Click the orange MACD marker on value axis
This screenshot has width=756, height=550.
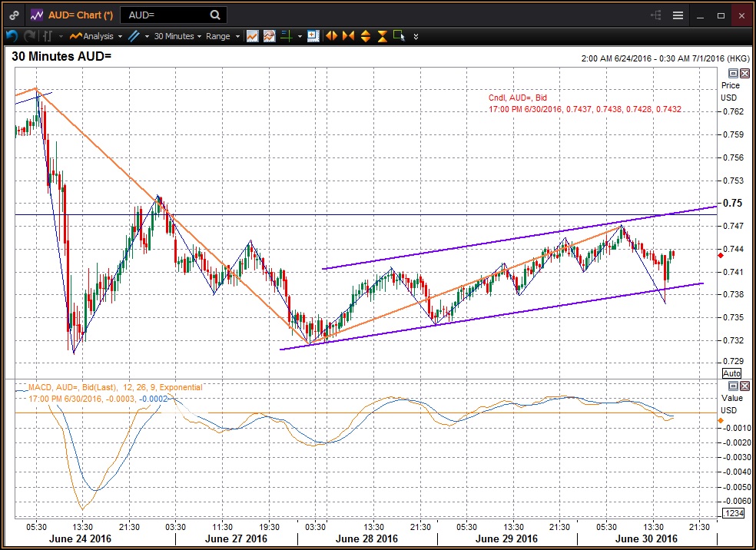[721, 421]
